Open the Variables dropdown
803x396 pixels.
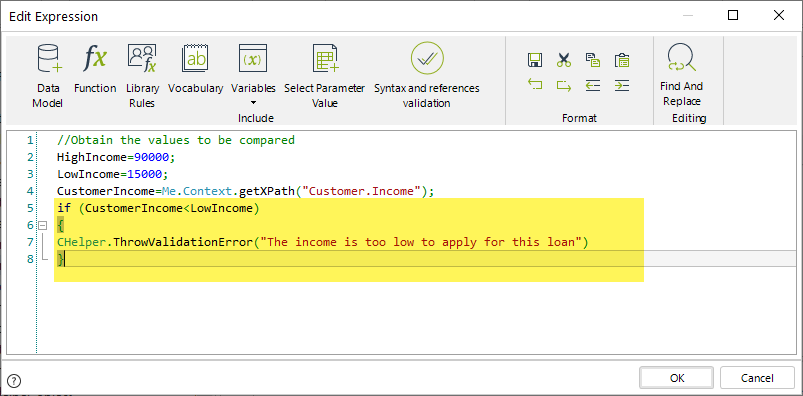point(253,74)
